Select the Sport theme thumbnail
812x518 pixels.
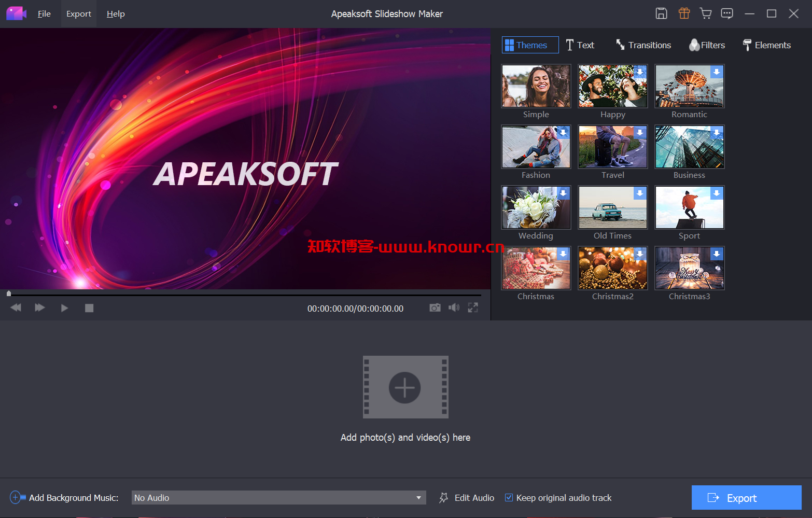pyautogui.click(x=690, y=207)
